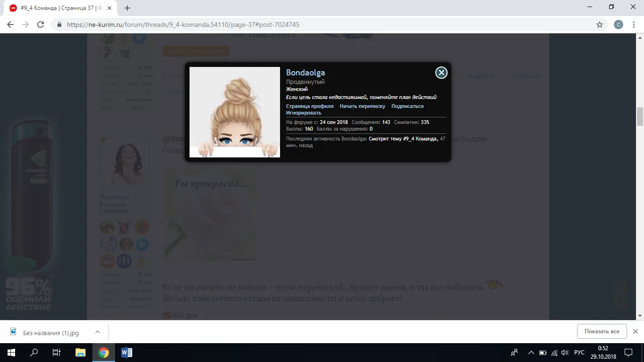Open Task View from the taskbar
This screenshot has width=644, height=362.
(56, 352)
